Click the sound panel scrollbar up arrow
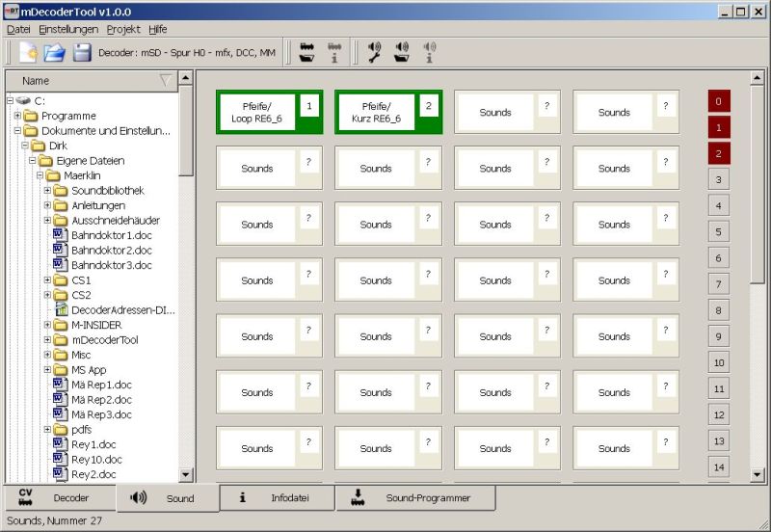The height and width of the screenshot is (532, 771). [x=757, y=78]
